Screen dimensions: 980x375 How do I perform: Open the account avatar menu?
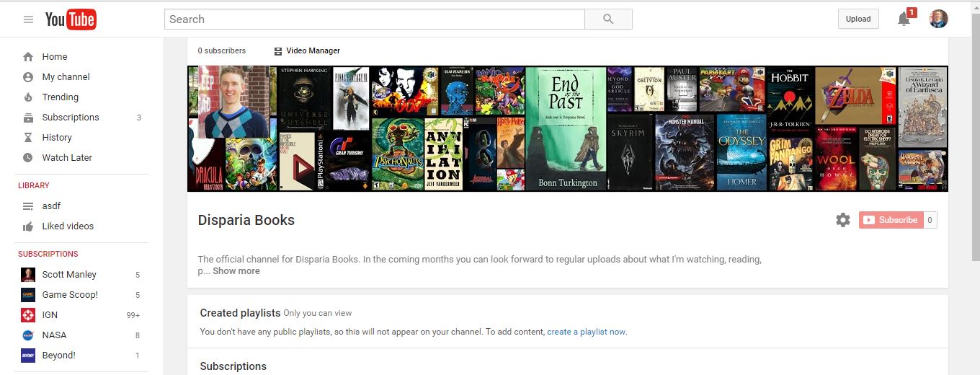pos(938,19)
